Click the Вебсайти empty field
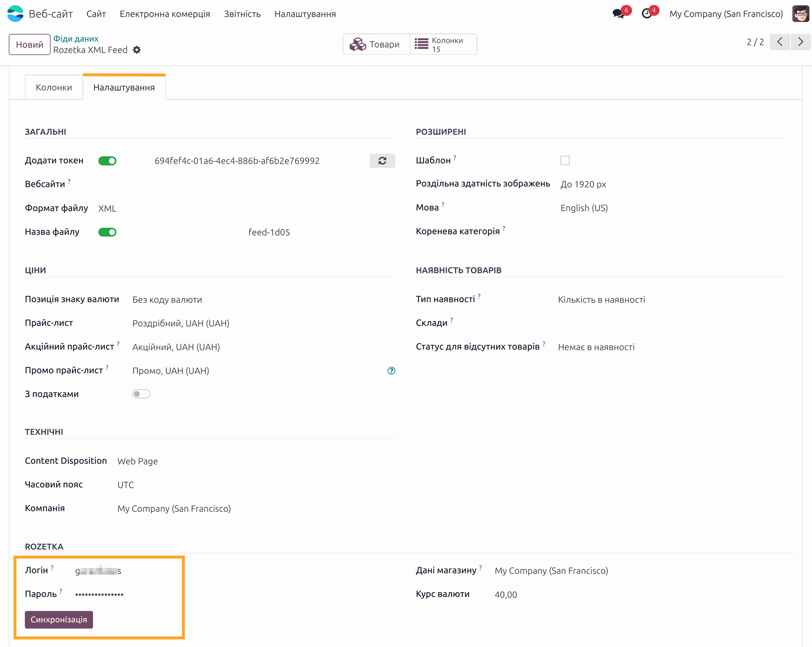 click(247, 184)
